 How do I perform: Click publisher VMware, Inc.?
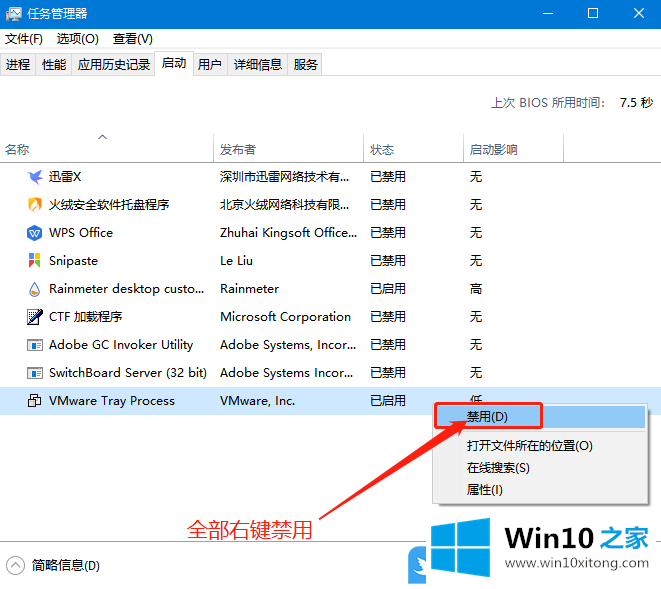(257, 401)
